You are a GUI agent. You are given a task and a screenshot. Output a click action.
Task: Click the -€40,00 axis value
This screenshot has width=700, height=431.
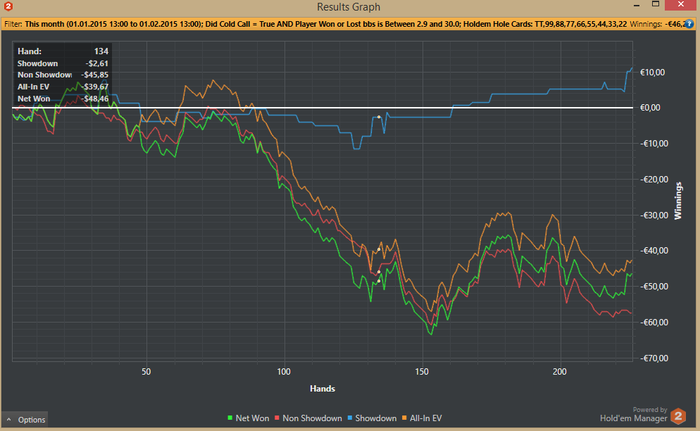[654, 251]
